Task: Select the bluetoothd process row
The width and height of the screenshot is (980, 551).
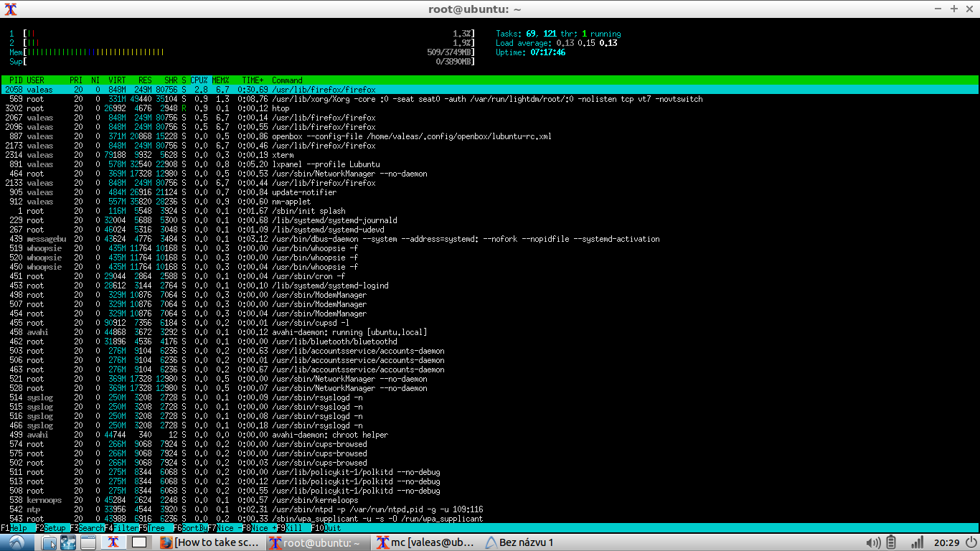Action: pos(490,342)
